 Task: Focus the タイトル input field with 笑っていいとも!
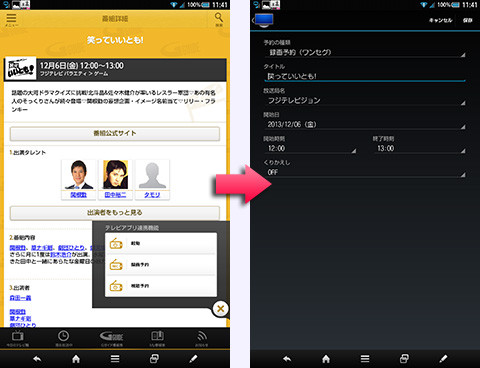(364, 76)
